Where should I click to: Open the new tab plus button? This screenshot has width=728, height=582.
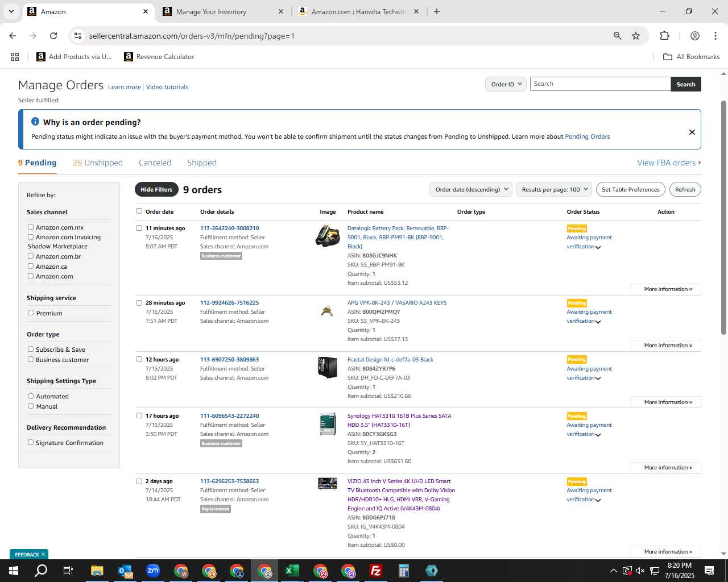[437, 11]
